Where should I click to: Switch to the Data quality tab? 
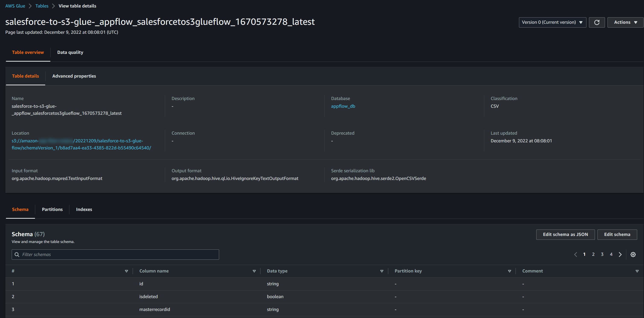click(x=70, y=52)
